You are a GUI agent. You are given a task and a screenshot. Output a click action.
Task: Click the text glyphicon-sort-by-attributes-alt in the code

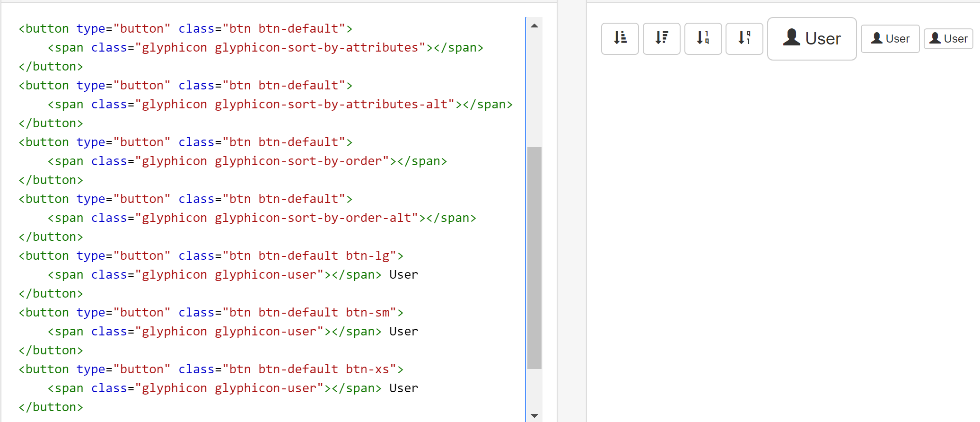pyautogui.click(x=331, y=104)
